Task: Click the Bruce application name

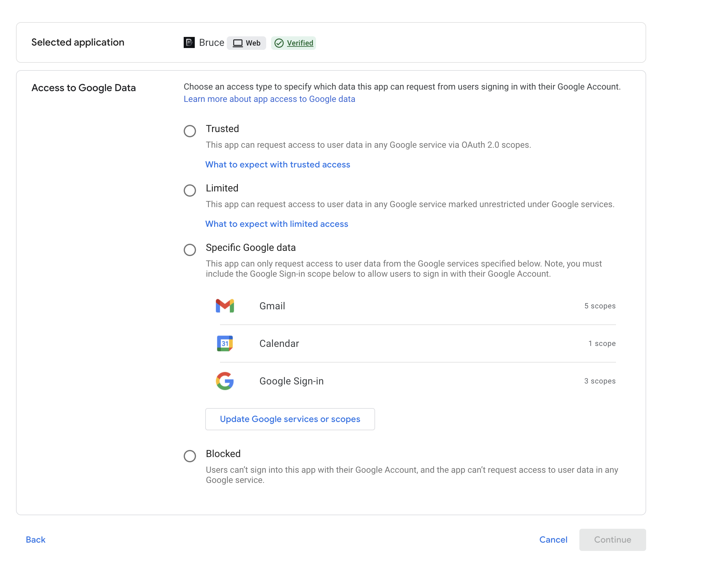Action: click(212, 42)
